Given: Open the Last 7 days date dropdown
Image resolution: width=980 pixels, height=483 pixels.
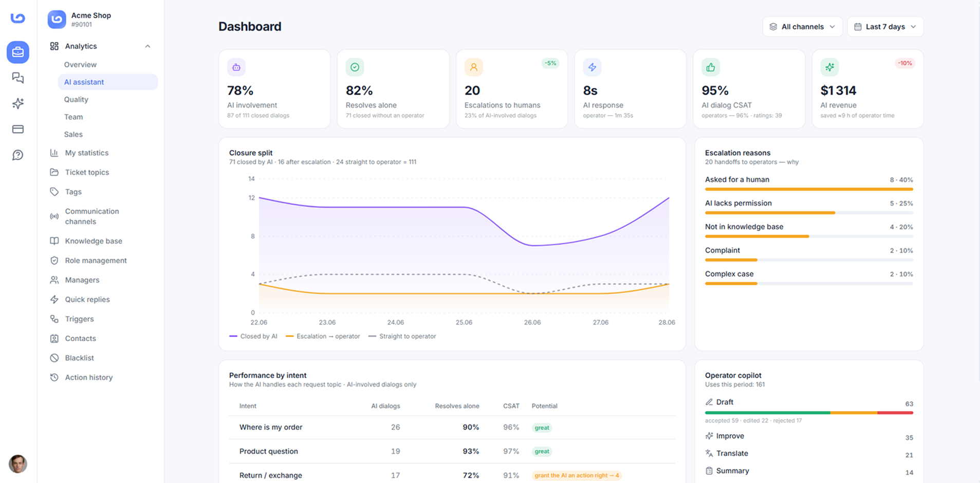Looking at the screenshot, I should (885, 27).
